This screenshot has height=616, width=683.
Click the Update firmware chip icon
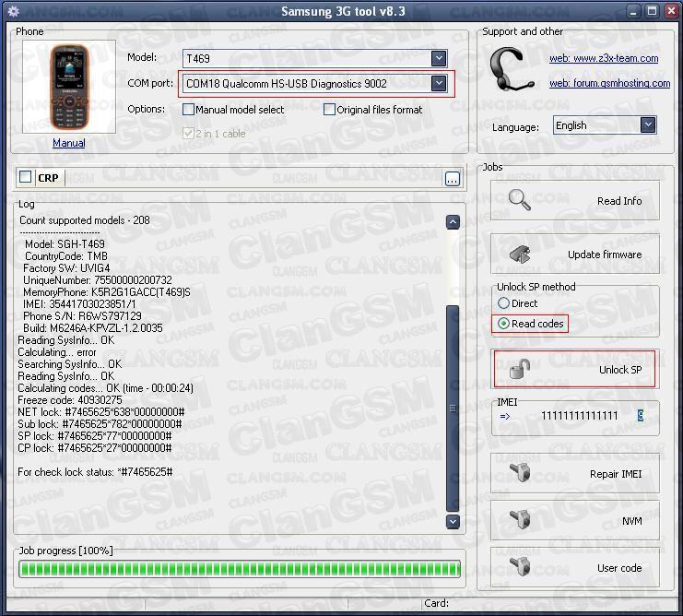point(520,254)
